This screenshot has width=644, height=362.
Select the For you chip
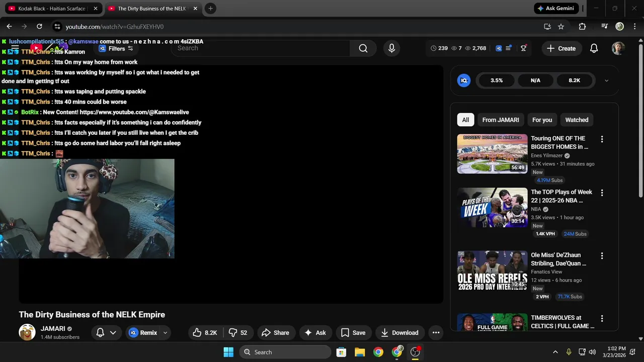tap(542, 120)
